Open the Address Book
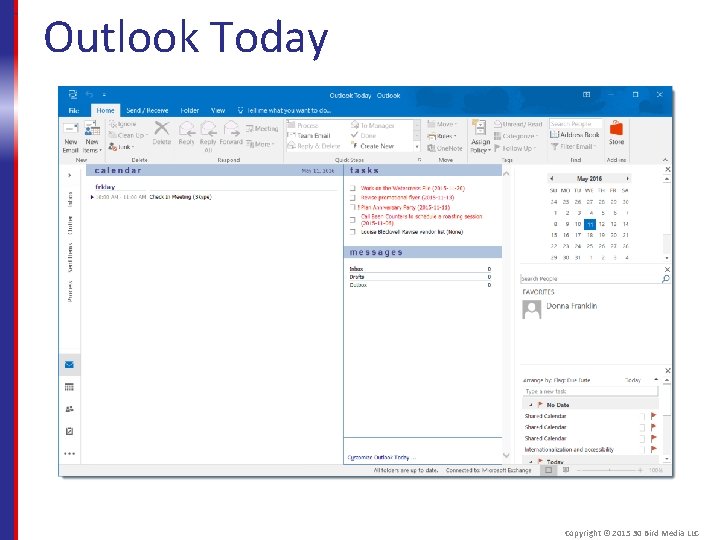 pos(575,135)
